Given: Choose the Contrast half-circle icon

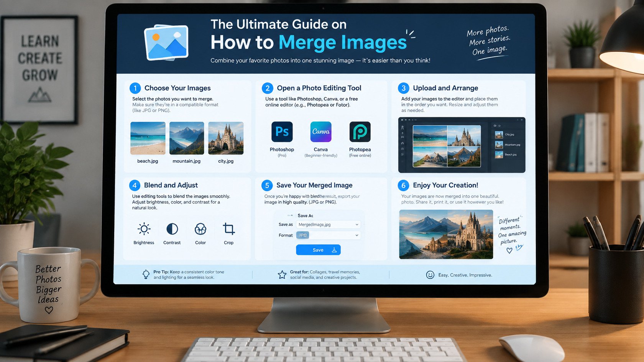Looking at the screenshot, I should [x=172, y=229].
